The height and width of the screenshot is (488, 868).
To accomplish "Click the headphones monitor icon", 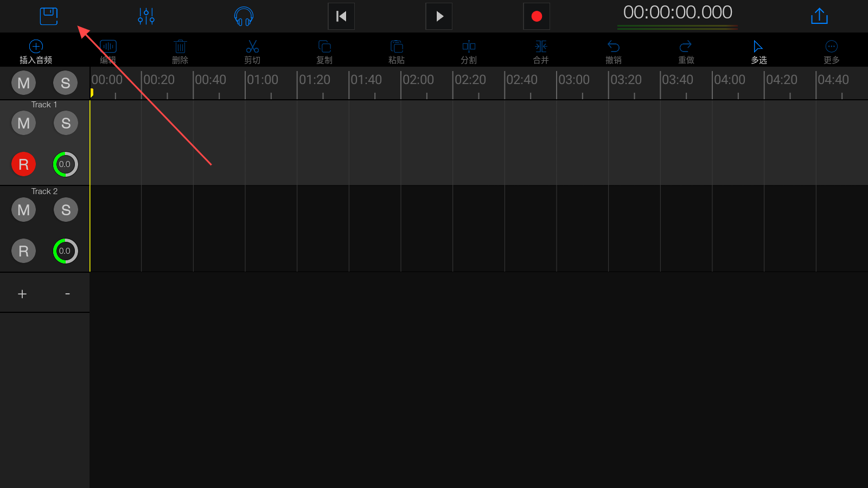I will 244,16.
